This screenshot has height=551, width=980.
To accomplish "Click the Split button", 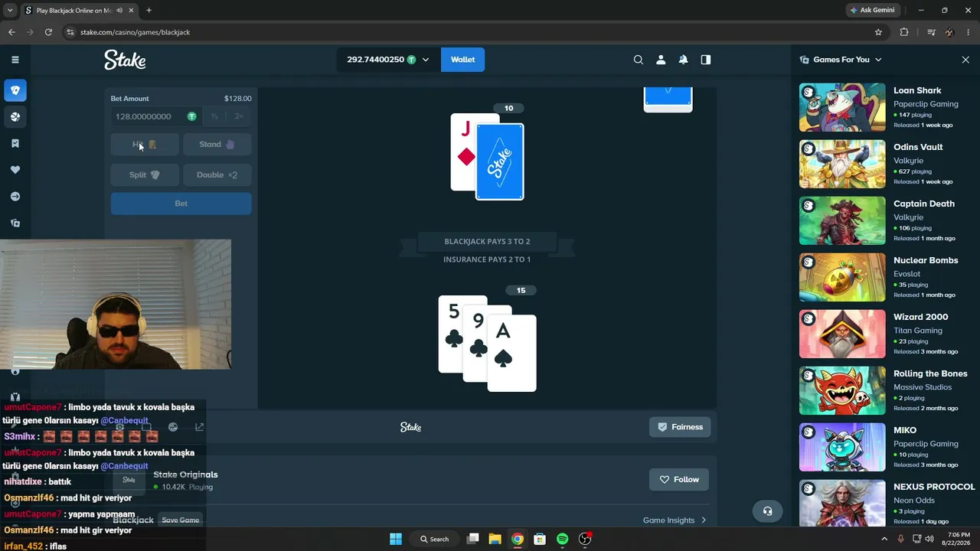I will pos(145,174).
